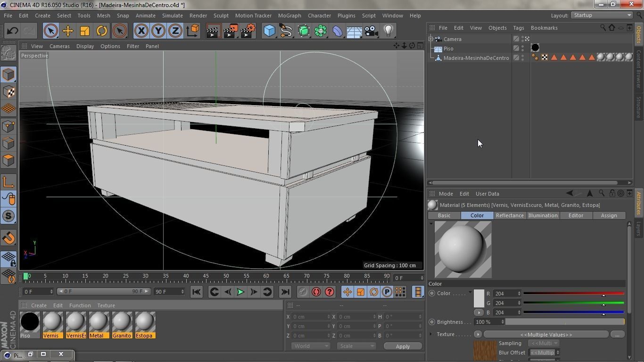This screenshot has height=362, width=644.
Task: Toggle Parameter keyframe P button
Action: 387,292
